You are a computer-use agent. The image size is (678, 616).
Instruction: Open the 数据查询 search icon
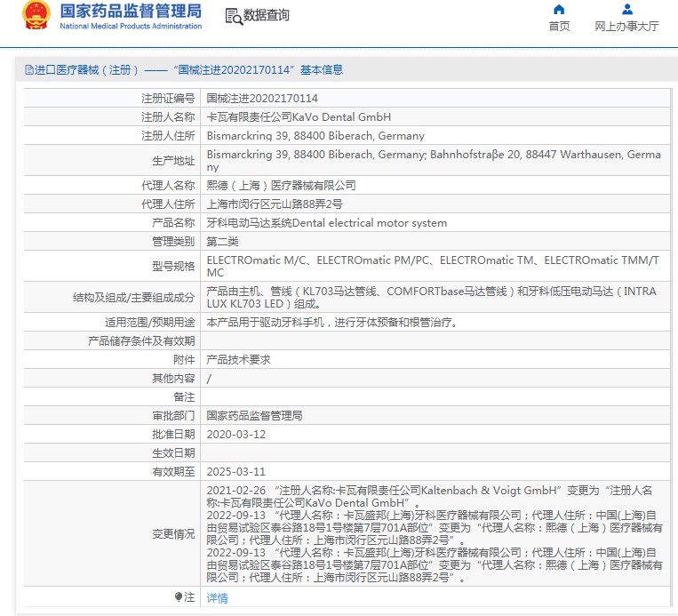pos(234,16)
